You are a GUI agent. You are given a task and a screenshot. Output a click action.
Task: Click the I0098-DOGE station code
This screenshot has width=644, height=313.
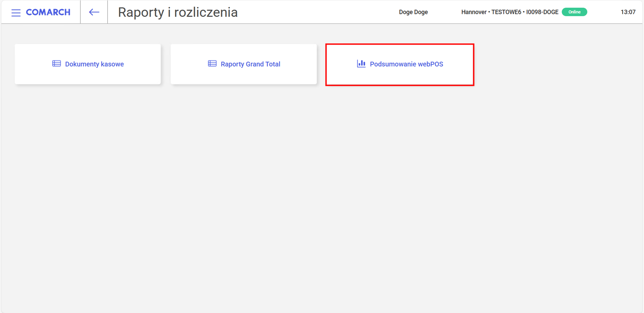click(542, 12)
